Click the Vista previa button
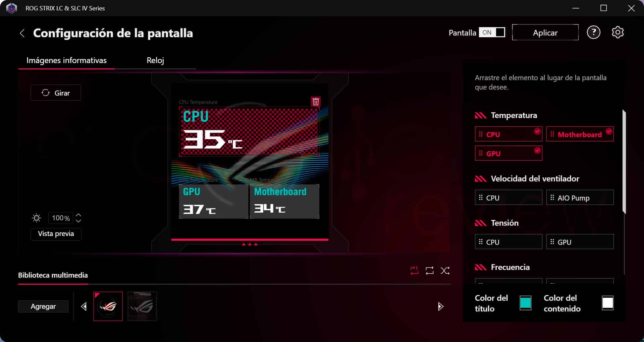 coord(56,234)
